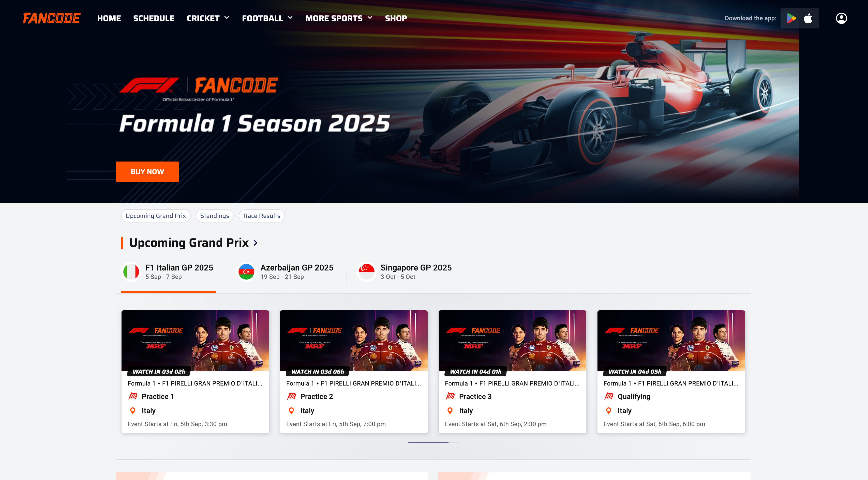Click the carousel scroll indicator bar

point(433,442)
